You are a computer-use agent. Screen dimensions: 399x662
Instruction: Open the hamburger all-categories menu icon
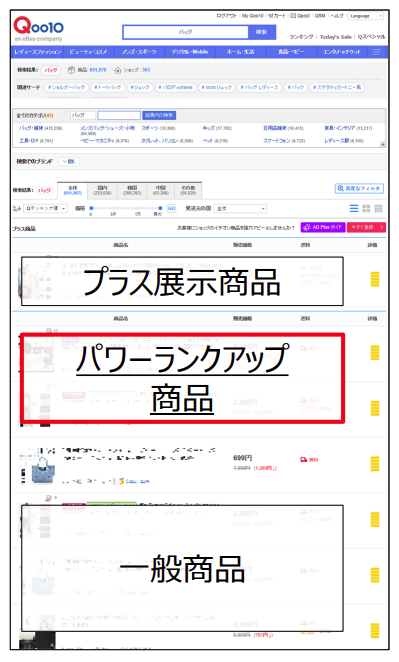point(376,52)
